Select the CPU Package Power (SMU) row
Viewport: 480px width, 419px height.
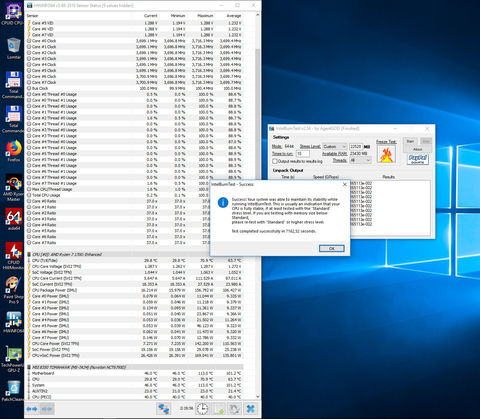tap(135, 290)
